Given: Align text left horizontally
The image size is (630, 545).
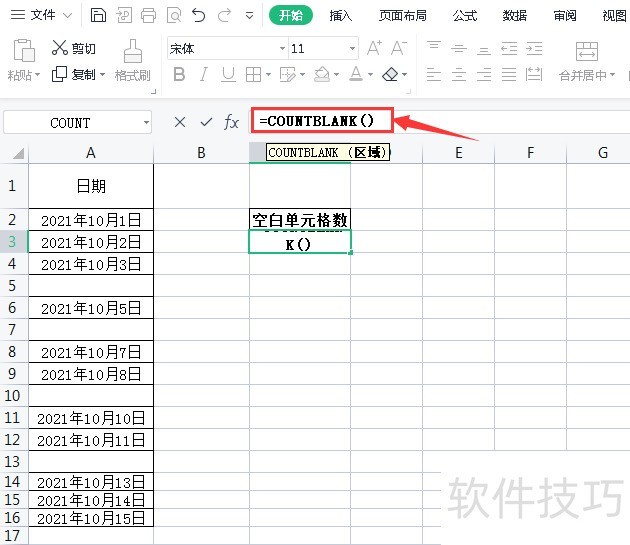Looking at the screenshot, I should 434,75.
